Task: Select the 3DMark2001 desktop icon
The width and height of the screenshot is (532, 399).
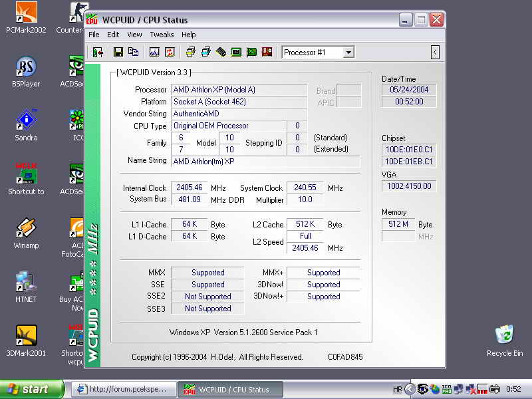Action: [x=26, y=336]
